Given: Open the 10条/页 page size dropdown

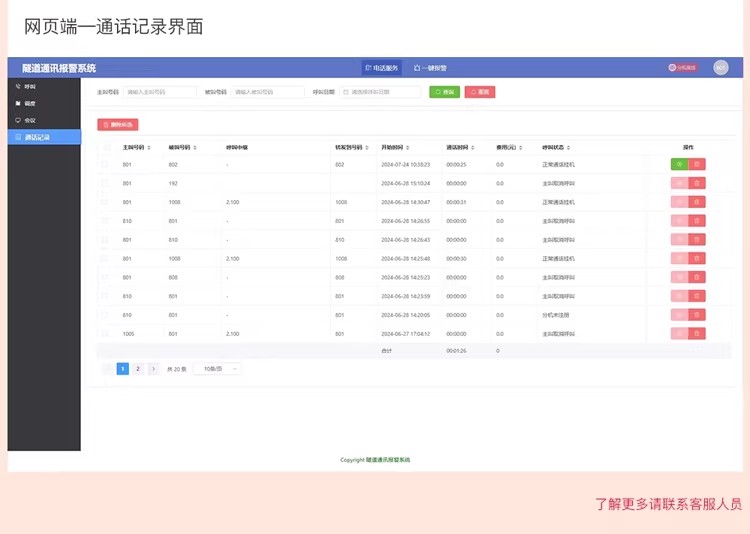Looking at the screenshot, I should 218,369.
